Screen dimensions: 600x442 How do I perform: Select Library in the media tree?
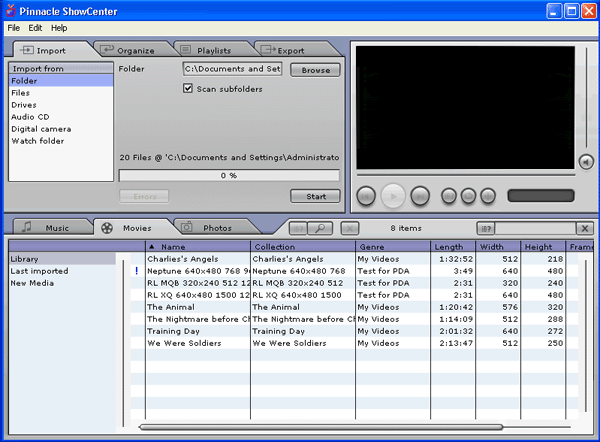click(62, 259)
